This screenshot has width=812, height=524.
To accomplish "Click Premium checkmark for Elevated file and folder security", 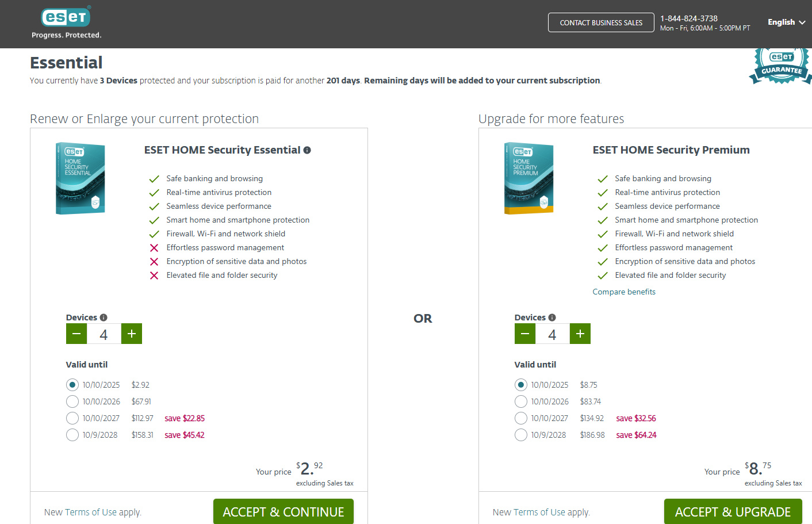I will (603, 276).
